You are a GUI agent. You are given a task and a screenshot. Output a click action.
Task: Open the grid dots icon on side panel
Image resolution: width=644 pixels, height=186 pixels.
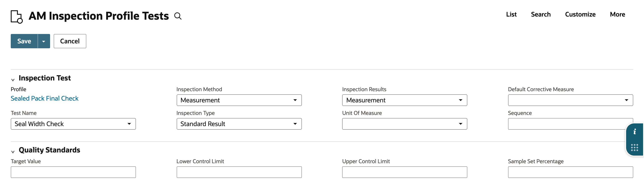pyautogui.click(x=635, y=148)
